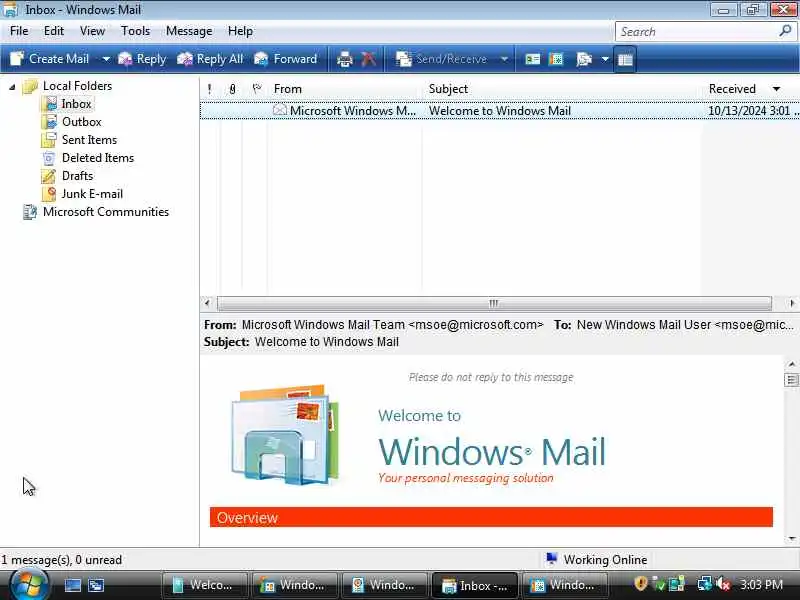Open the Help menu
This screenshot has width=800, height=600.
click(x=240, y=31)
